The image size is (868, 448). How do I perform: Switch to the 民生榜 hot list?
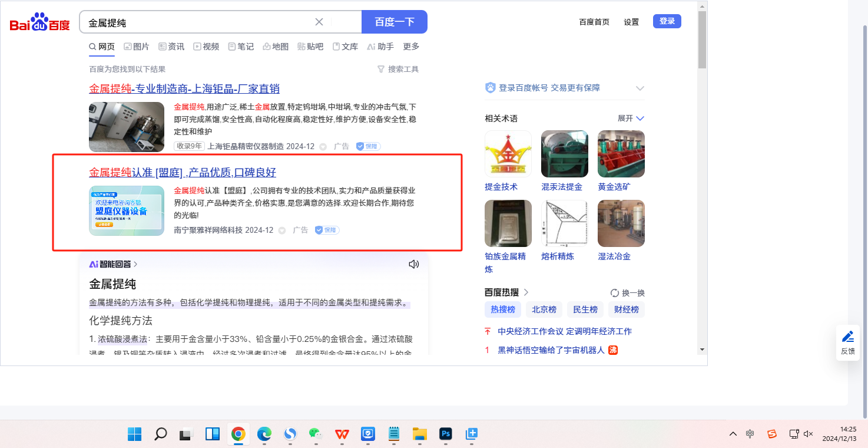coord(585,309)
